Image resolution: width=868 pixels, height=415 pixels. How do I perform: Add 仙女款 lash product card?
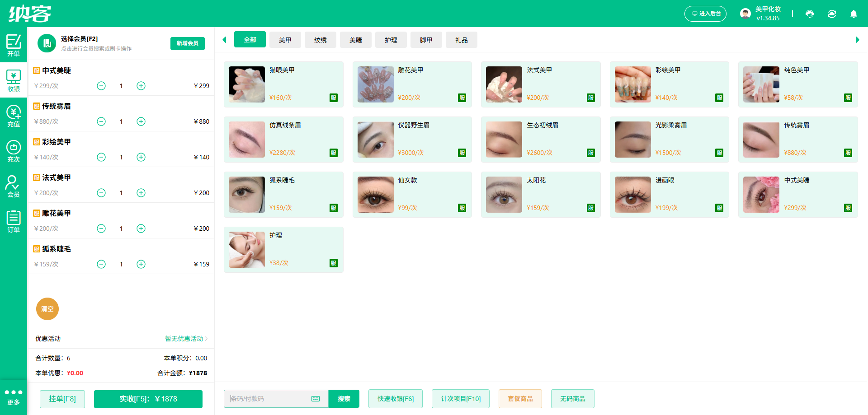pos(412,195)
